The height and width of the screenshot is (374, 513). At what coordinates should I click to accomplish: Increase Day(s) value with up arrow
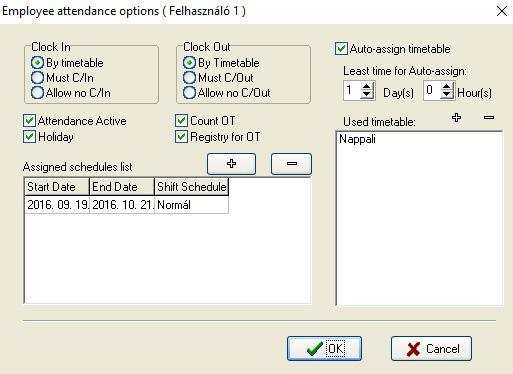pyautogui.click(x=367, y=86)
